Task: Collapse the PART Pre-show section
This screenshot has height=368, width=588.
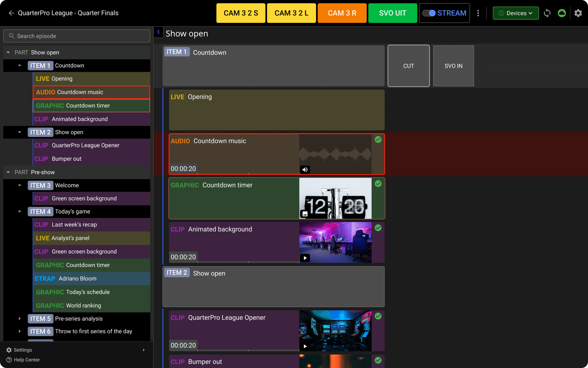Action: tap(8, 172)
